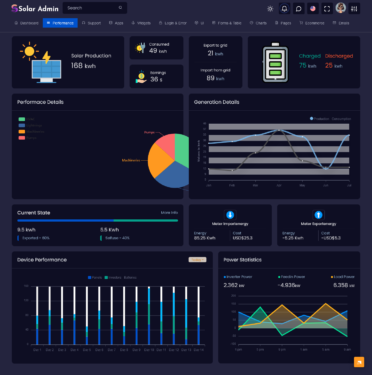Screen dimensions: 372x375
Task: Focus the Search input field
Action: click(x=95, y=8)
